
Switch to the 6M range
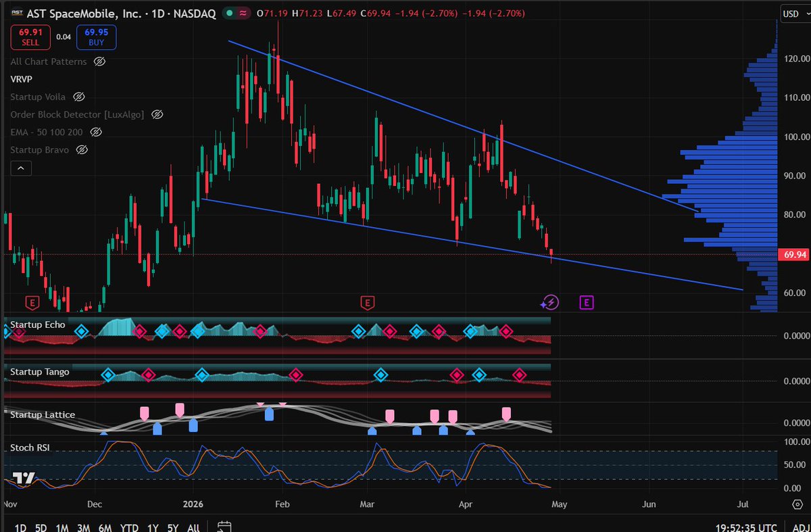point(105,527)
